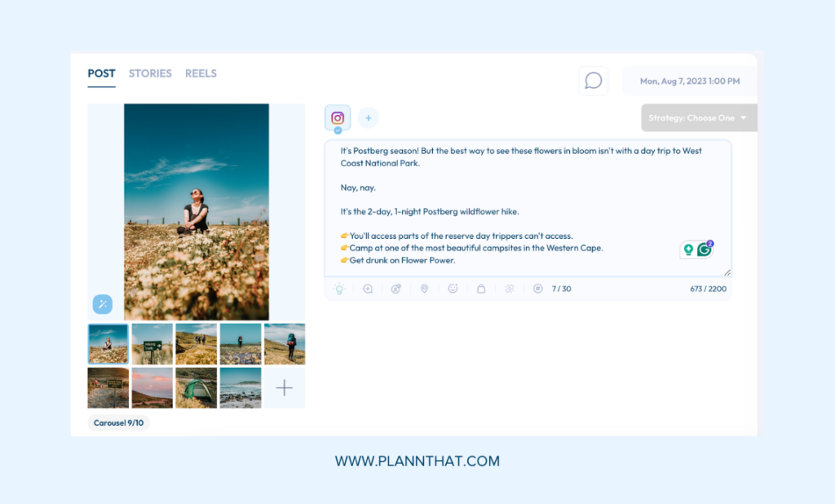
Task: Toggle the magic edit button on the photo
Action: click(x=103, y=303)
